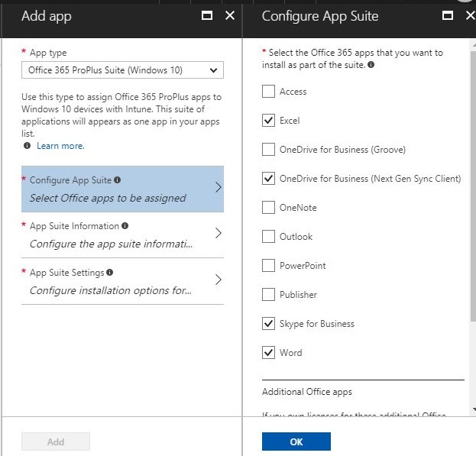
Task: Click the 'App type' label
Action: click(x=48, y=53)
